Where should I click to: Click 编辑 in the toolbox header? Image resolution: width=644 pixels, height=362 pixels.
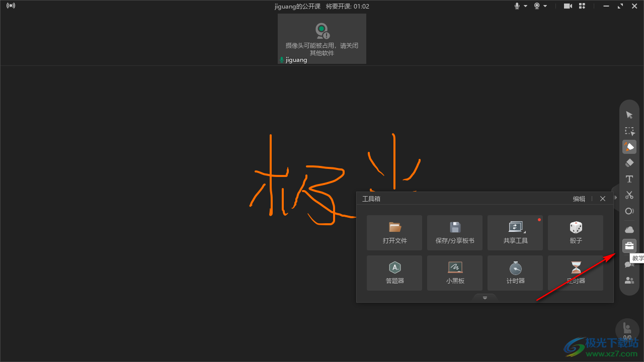(x=579, y=199)
